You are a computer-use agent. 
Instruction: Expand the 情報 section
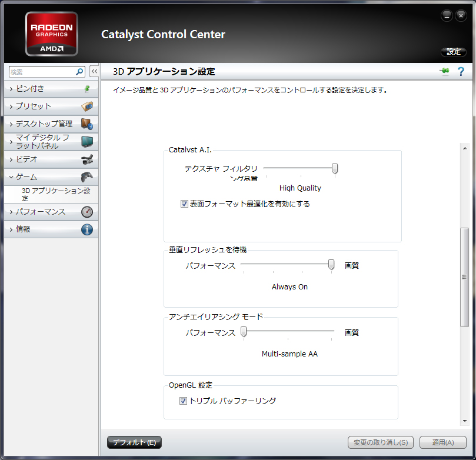tap(51, 229)
